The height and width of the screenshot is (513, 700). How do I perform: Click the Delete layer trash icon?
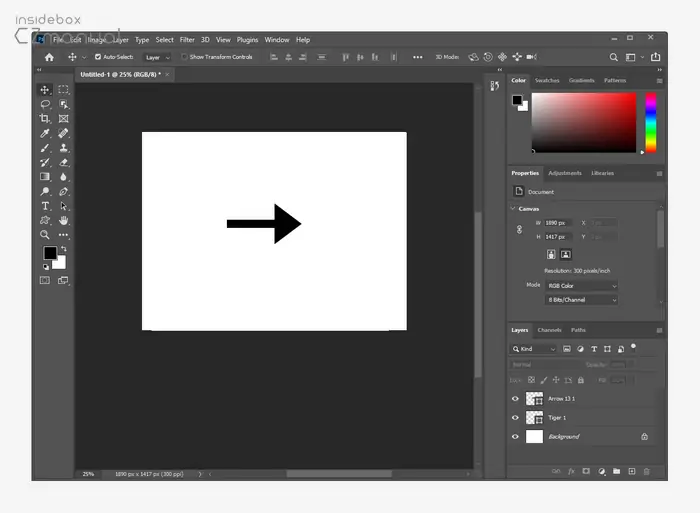point(646,471)
